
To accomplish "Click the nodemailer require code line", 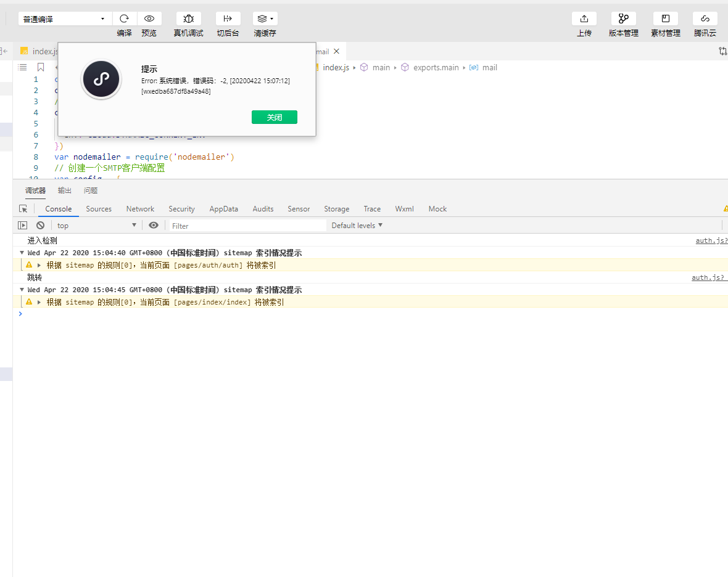I will pos(144,157).
